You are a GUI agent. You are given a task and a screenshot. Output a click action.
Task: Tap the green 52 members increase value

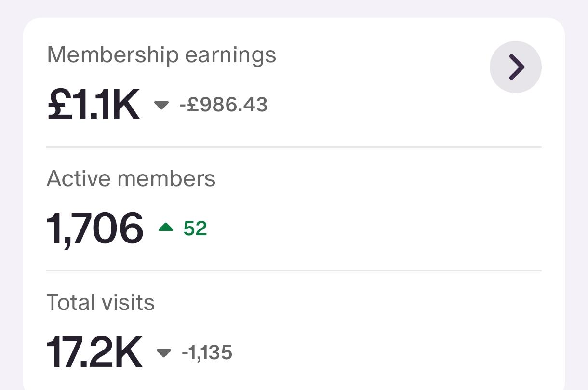[195, 229]
